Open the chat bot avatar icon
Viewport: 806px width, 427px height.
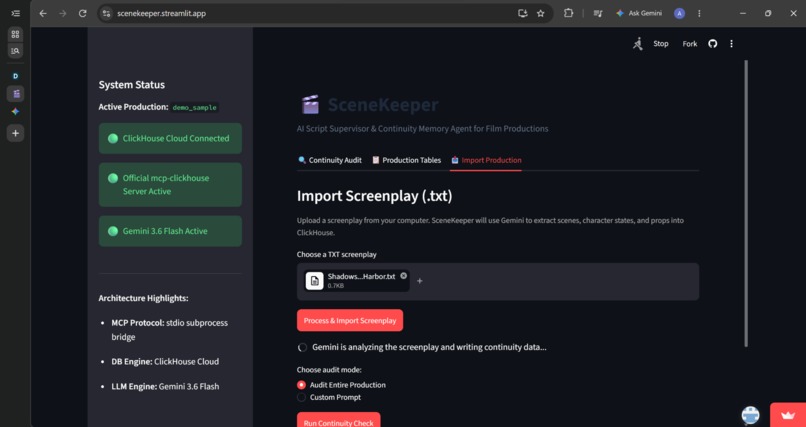coord(750,415)
